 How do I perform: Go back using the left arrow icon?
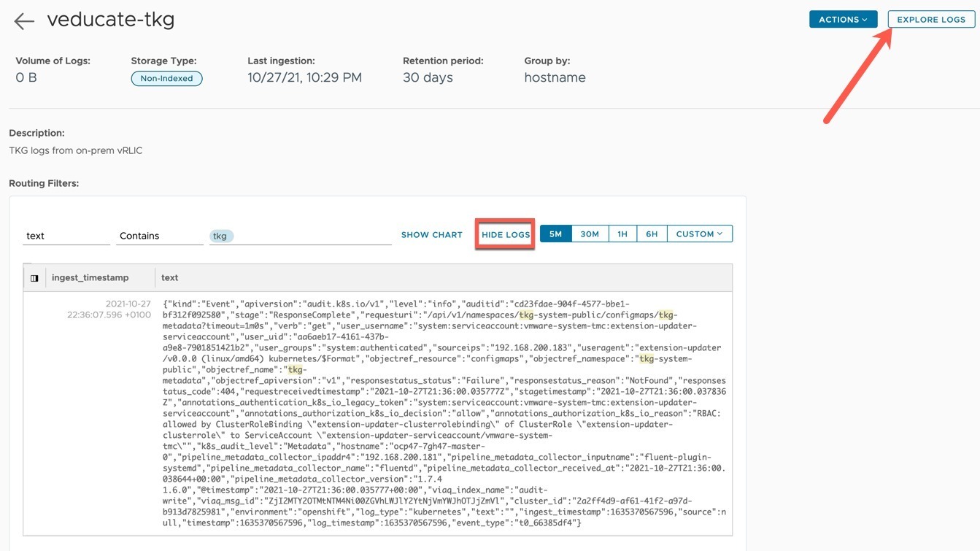24,21
